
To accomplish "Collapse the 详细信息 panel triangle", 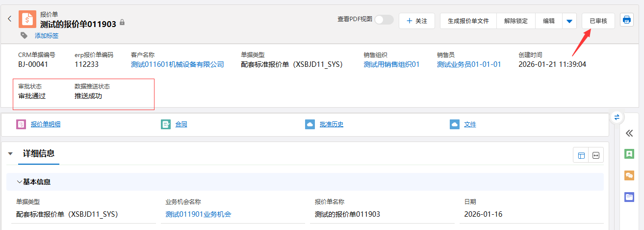I will (10, 154).
